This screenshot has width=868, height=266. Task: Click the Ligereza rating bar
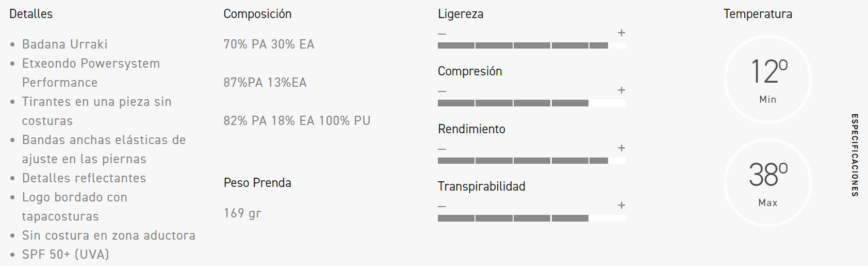point(532,45)
